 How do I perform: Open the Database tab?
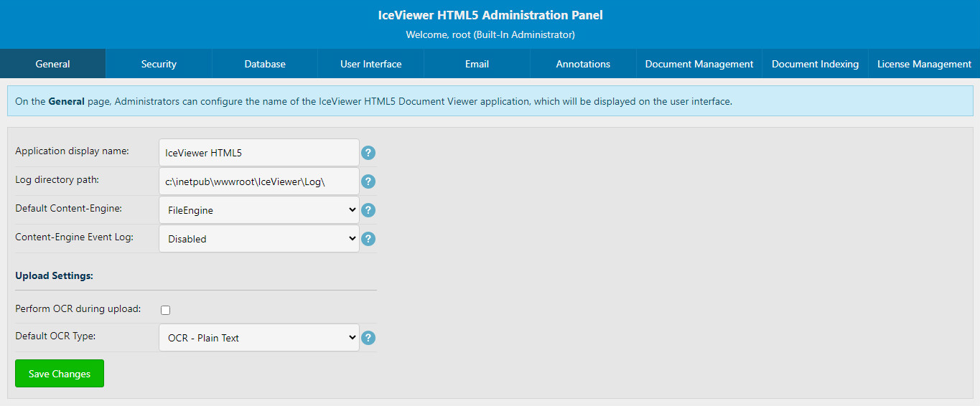(x=265, y=64)
